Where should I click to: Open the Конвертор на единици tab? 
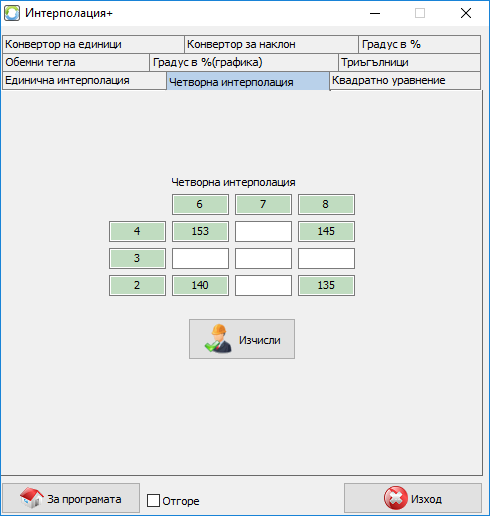click(93, 44)
